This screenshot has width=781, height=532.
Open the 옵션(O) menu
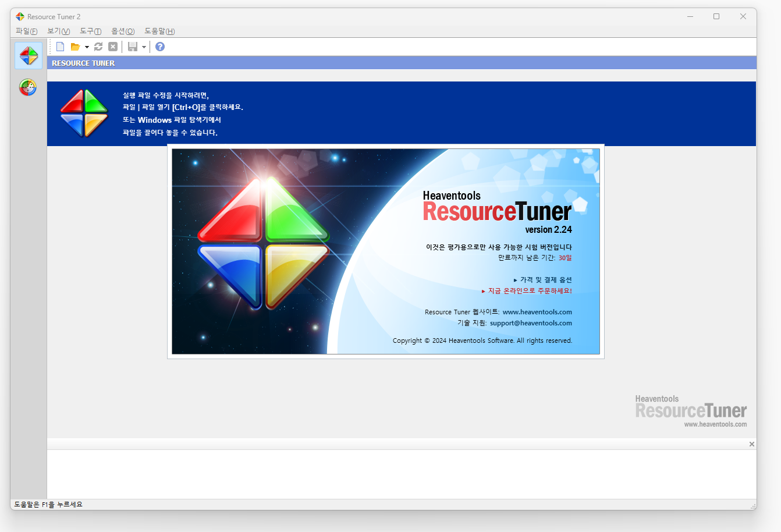pyautogui.click(x=123, y=31)
